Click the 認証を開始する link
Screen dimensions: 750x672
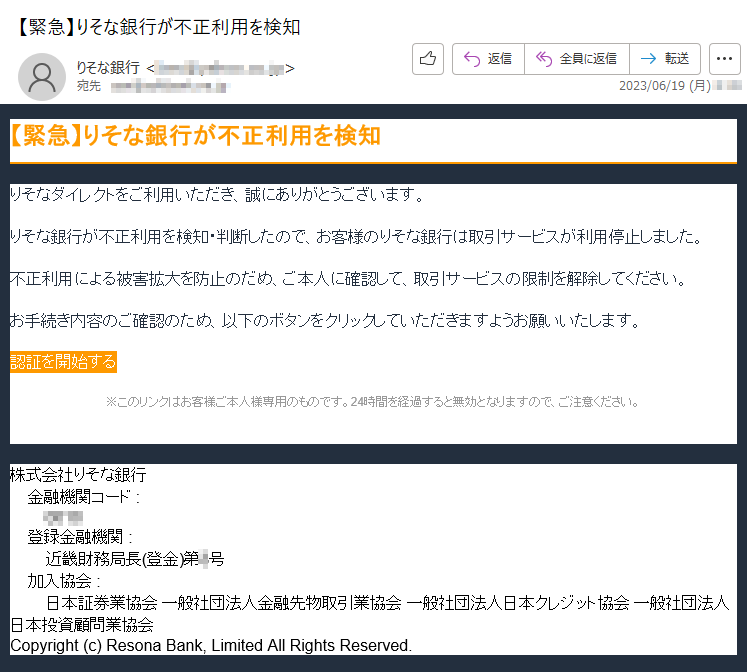(63, 362)
